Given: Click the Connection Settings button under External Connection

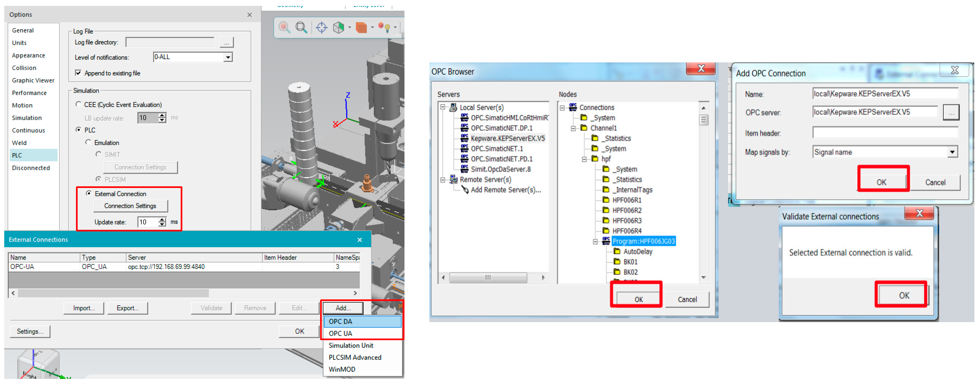Looking at the screenshot, I should coord(130,206).
